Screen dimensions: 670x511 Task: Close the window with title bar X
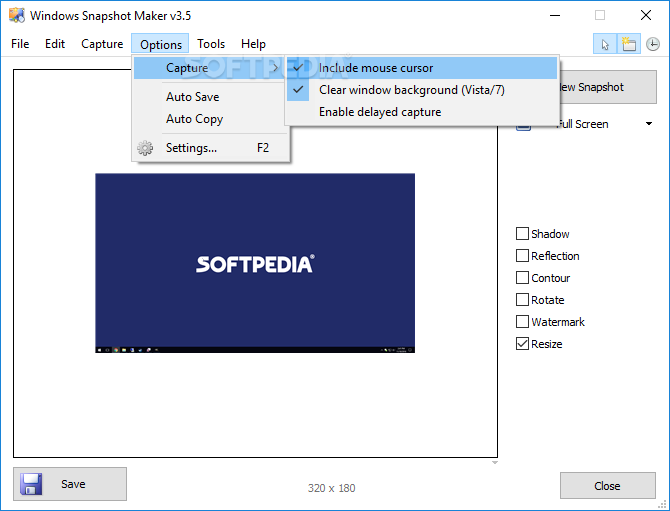pyautogui.click(x=646, y=16)
